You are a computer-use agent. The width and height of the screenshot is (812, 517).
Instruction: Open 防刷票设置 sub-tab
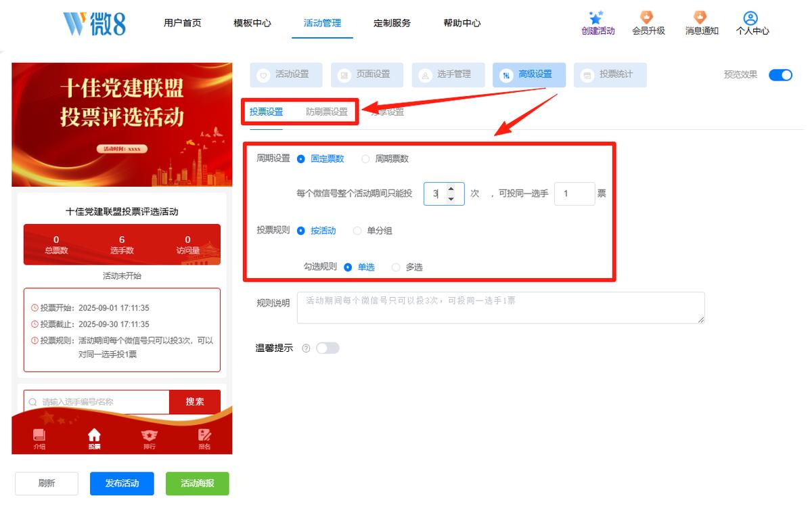coord(327,112)
